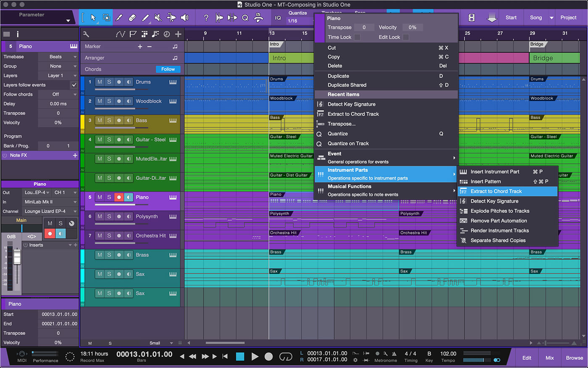
Task: Toggle the Layers follow events checkbox
Action: (74, 85)
